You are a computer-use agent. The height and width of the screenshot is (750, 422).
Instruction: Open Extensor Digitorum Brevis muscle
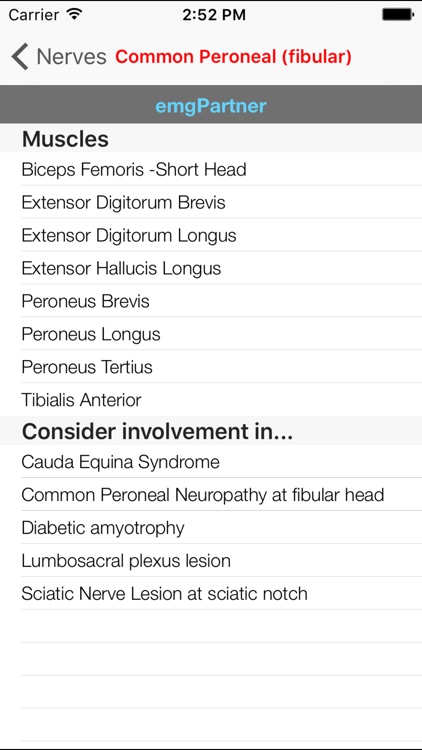(x=211, y=202)
